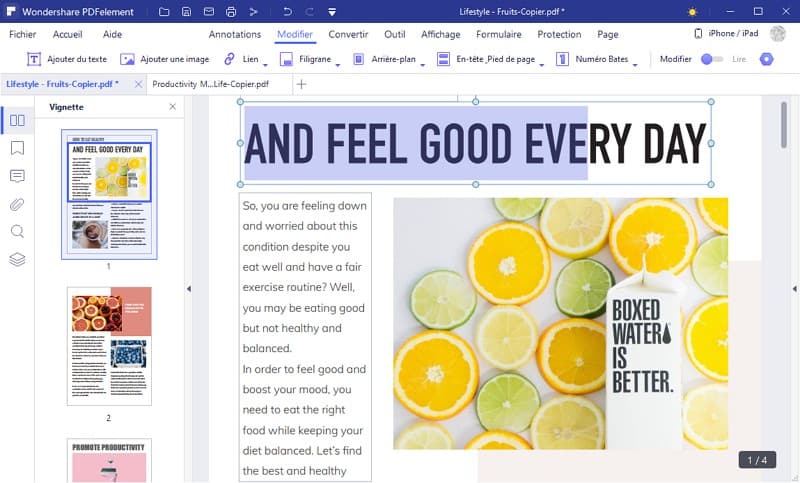Open the Convertir ribbon tab

coord(348,34)
